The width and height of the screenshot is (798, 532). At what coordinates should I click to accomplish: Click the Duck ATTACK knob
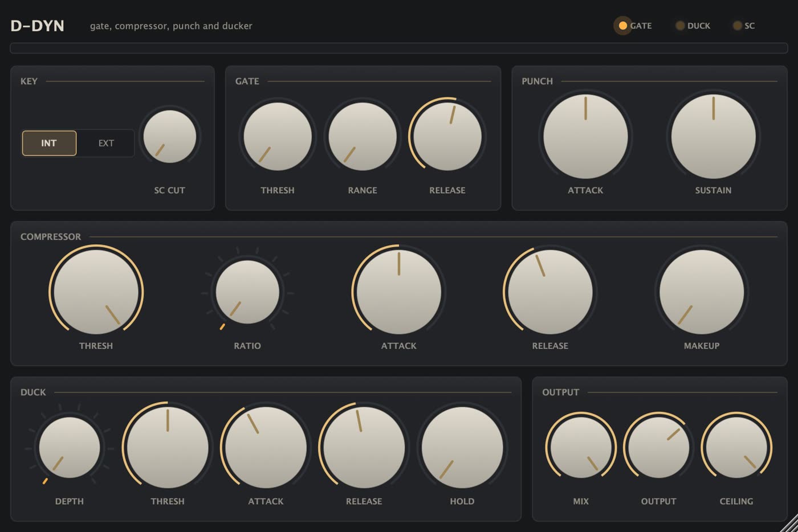266,448
